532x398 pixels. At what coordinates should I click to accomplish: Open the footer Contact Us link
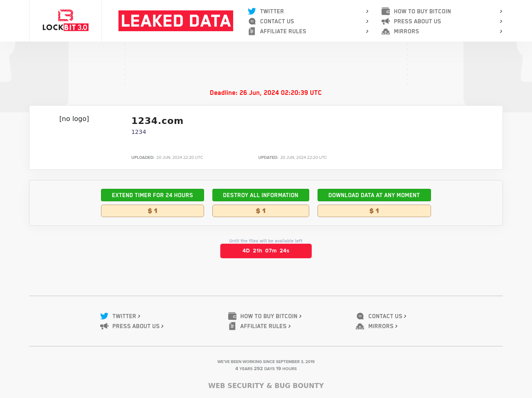pyautogui.click(x=385, y=316)
